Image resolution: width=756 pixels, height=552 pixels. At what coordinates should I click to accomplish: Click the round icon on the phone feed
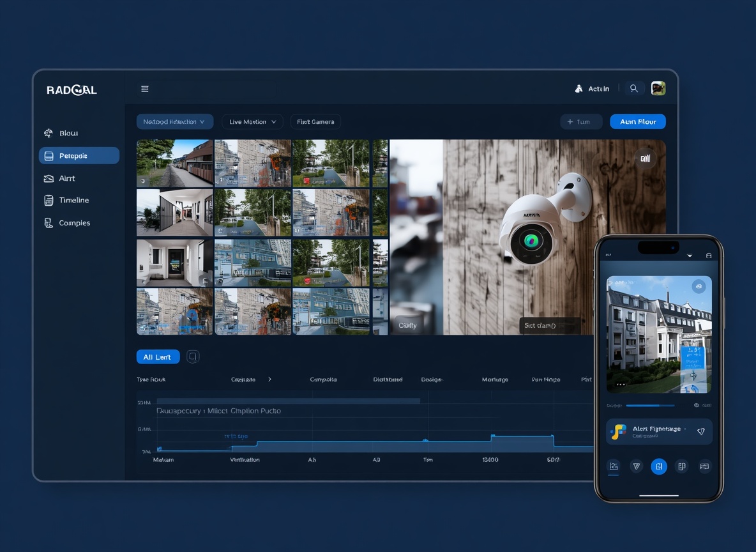(x=699, y=287)
